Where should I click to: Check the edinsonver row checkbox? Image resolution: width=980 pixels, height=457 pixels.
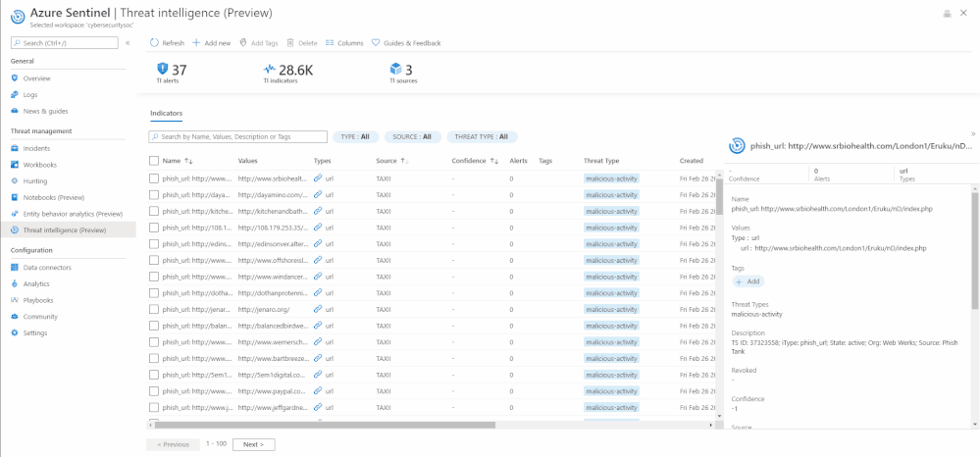coord(154,244)
